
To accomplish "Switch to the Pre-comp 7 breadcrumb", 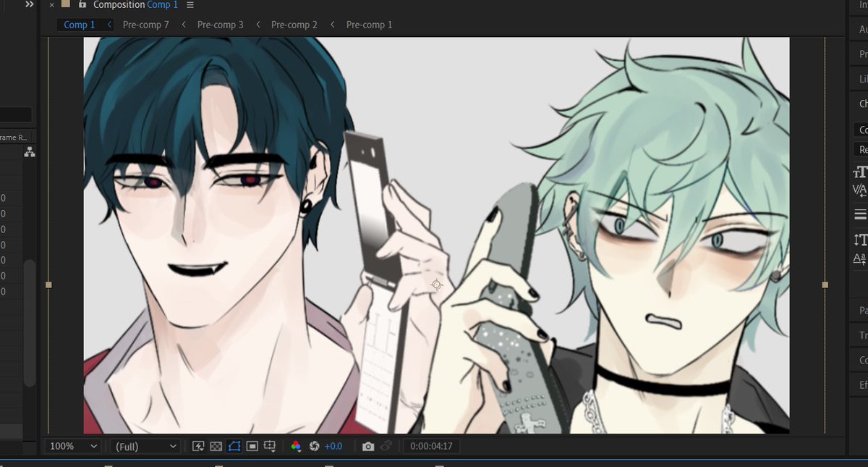I will pyautogui.click(x=146, y=25).
